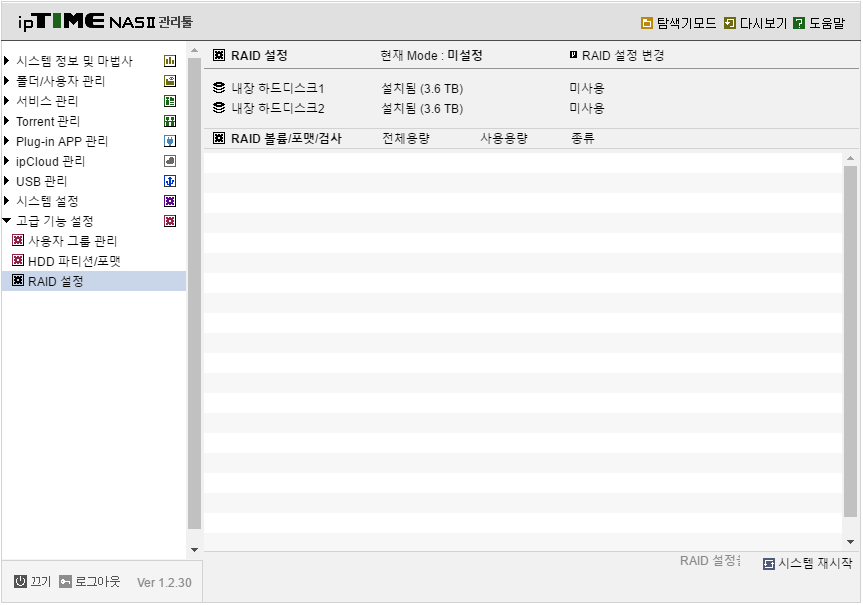The width and height of the screenshot is (863, 605).
Task: Open HDD 파티션/포맷 submenu item
Action: coord(74,261)
